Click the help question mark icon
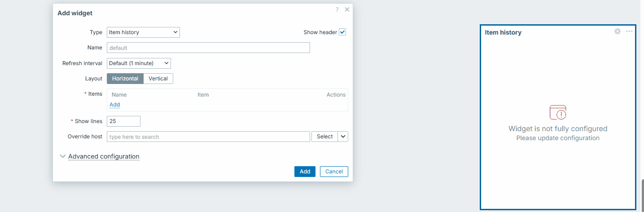This screenshot has height=212, width=644. click(337, 9)
